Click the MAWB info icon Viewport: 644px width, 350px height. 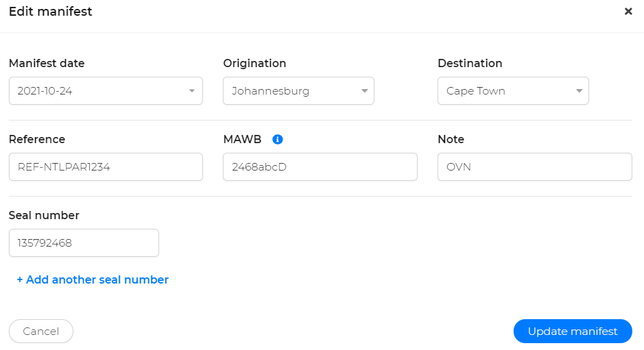[x=278, y=140]
